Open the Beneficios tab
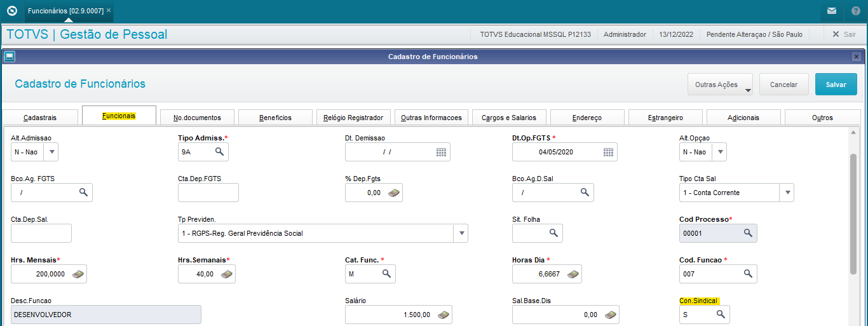Viewport: 868px width, 326px height. point(275,118)
